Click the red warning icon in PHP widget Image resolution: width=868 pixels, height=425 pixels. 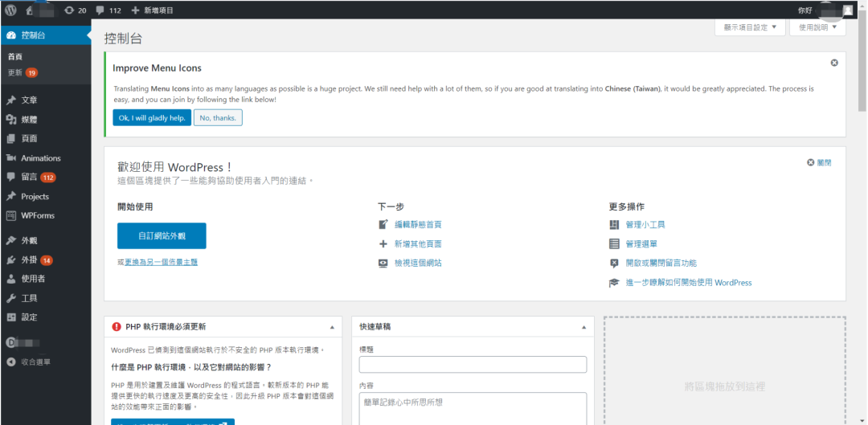[x=117, y=327]
